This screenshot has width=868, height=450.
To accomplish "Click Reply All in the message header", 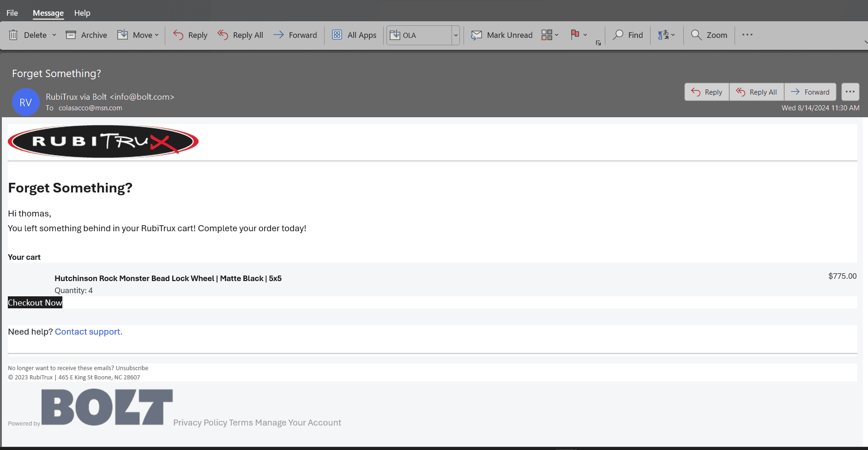I will click(x=757, y=92).
